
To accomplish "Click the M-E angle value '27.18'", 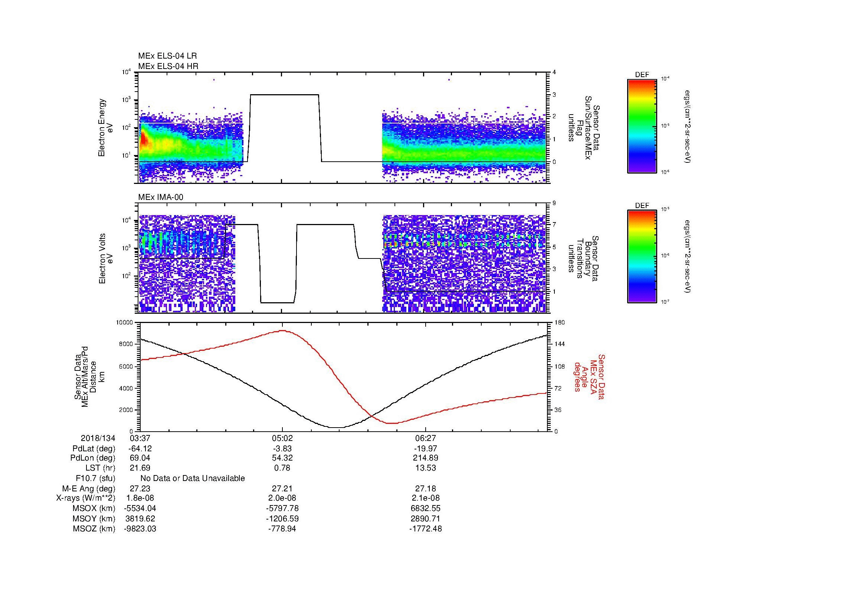I will (425, 488).
